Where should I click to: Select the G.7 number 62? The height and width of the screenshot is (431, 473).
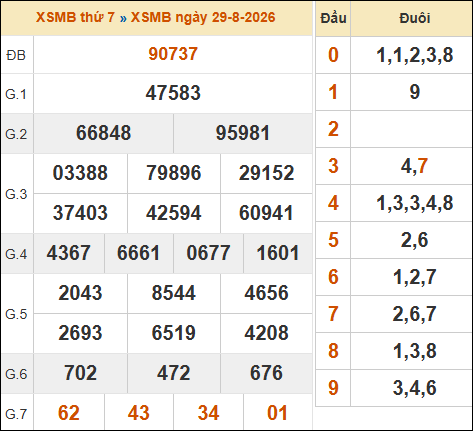pyautogui.click(x=69, y=413)
